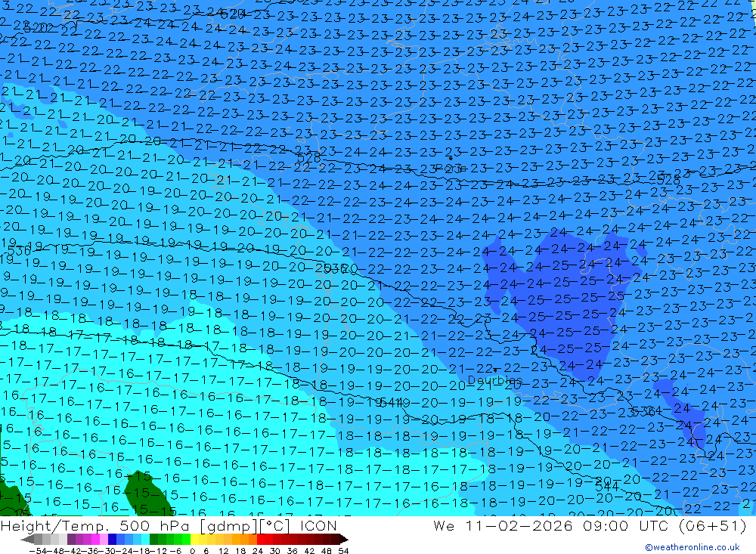Pick the magenta swatch at -36 in legend
This screenshot has height=554, width=756.
point(95,539)
